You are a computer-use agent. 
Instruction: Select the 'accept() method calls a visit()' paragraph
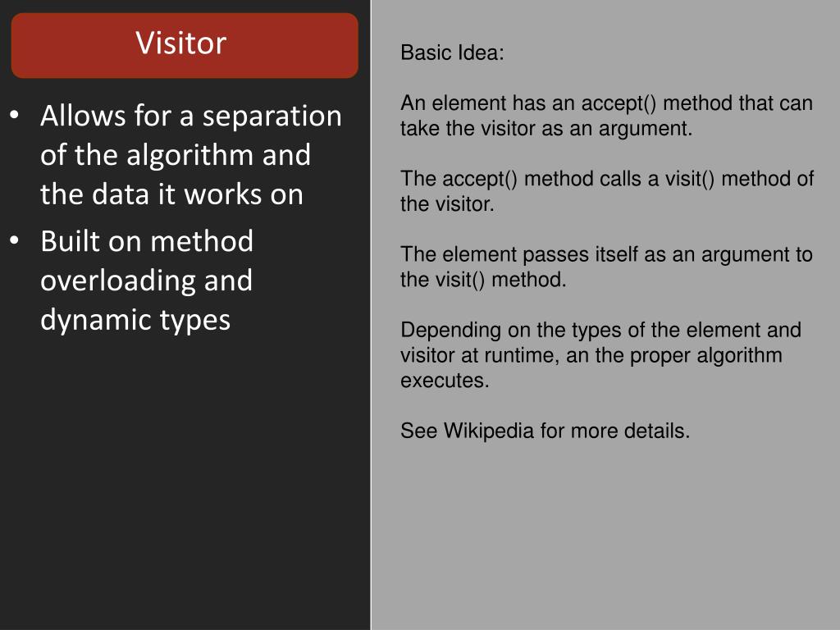(x=607, y=191)
